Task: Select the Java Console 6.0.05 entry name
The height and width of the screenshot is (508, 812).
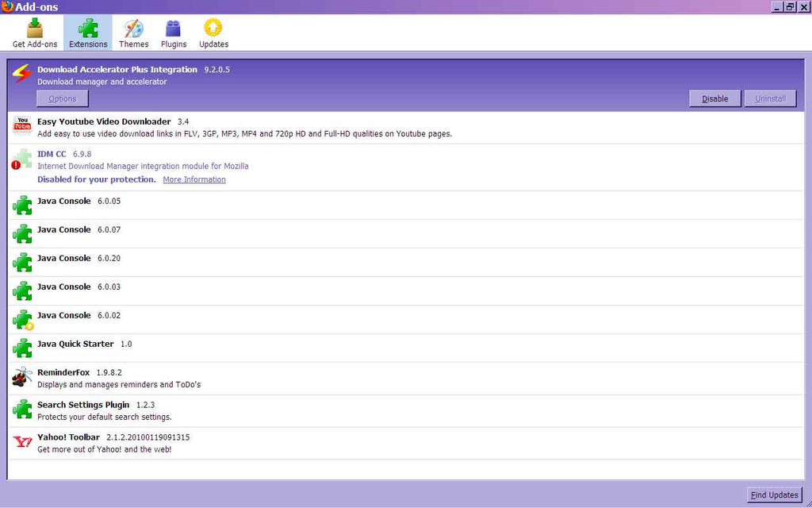Action: point(64,201)
